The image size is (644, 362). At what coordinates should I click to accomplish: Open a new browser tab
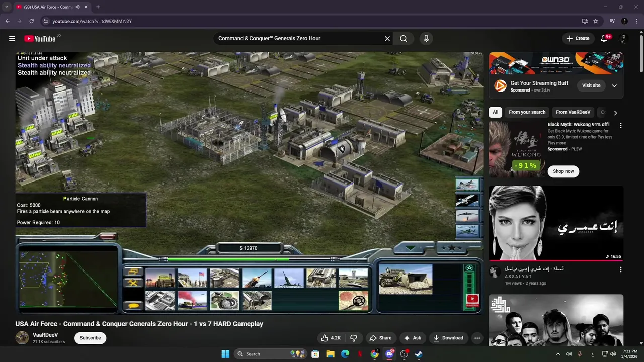coord(98,7)
